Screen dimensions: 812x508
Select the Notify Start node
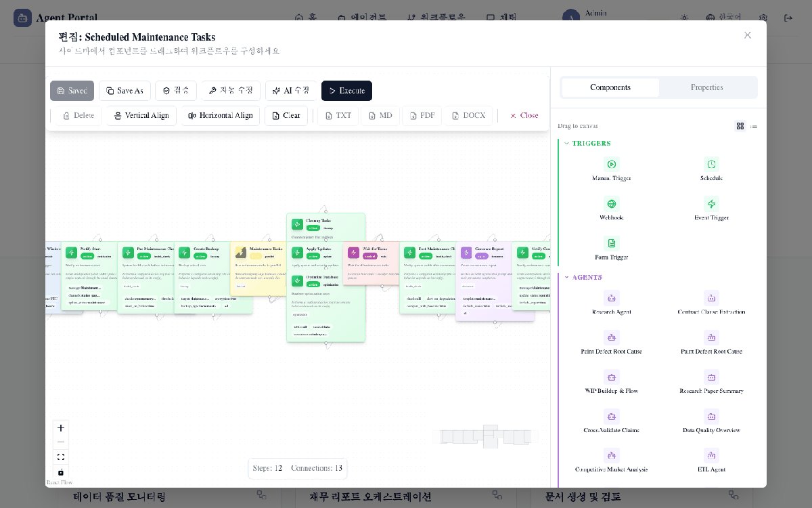point(89,276)
